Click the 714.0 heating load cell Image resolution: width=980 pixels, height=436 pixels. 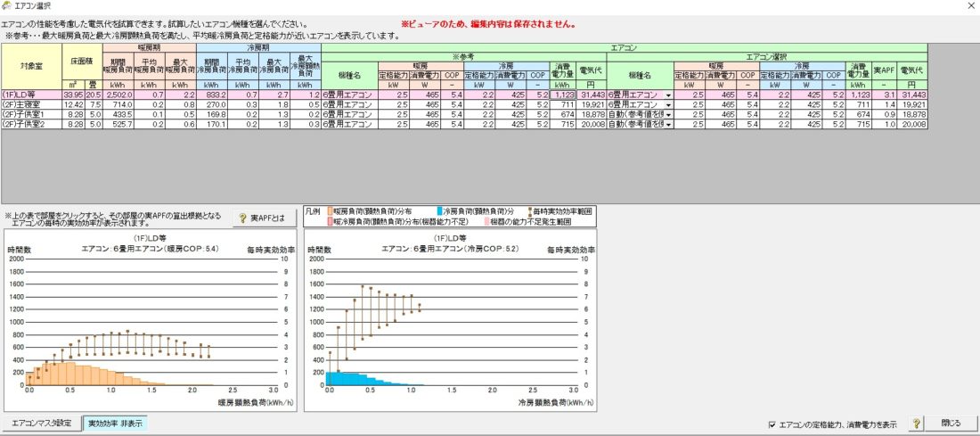[118, 104]
